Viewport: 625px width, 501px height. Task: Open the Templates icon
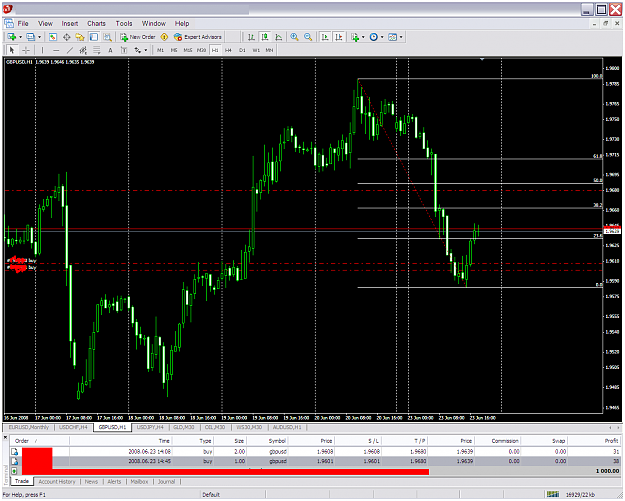click(x=393, y=37)
